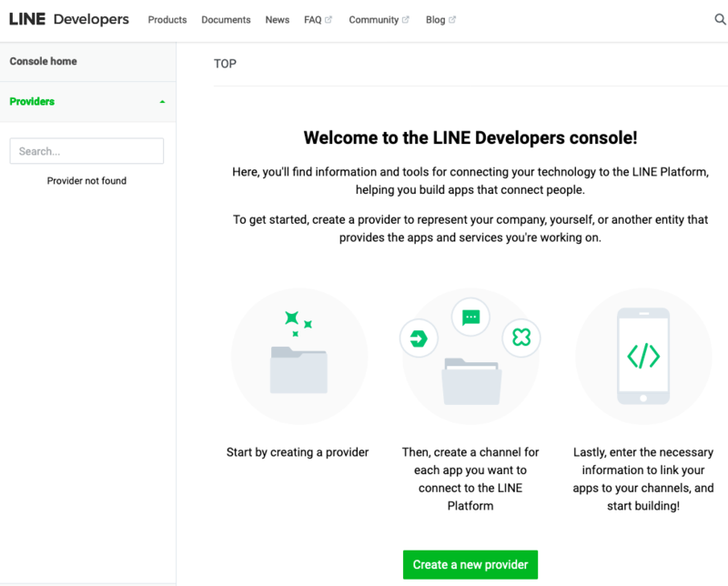Open the Products menu

pos(167,19)
